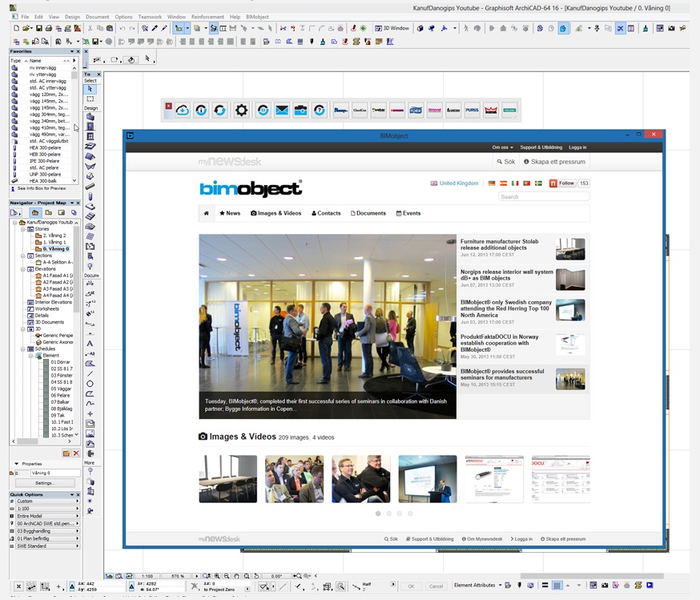
Task: Click the red delete X in Navigator
Action: [76, 453]
